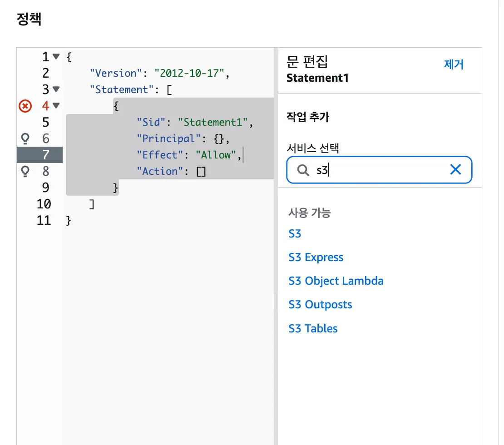Select the S3 Express service
This screenshot has height=445, width=504.
[x=316, y=257]
